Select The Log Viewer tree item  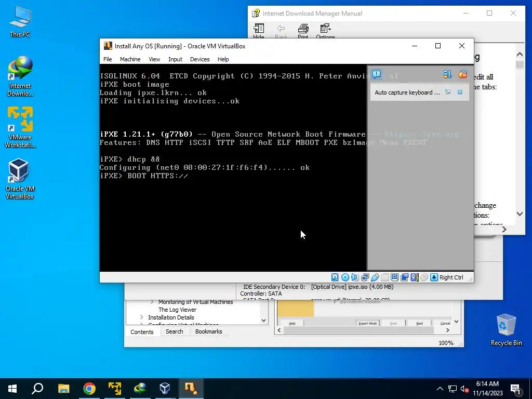178,310
